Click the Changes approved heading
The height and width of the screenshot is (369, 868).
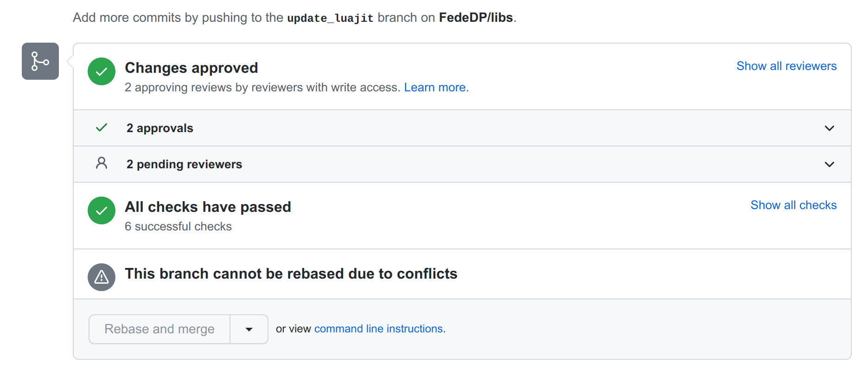coord(191,68)
